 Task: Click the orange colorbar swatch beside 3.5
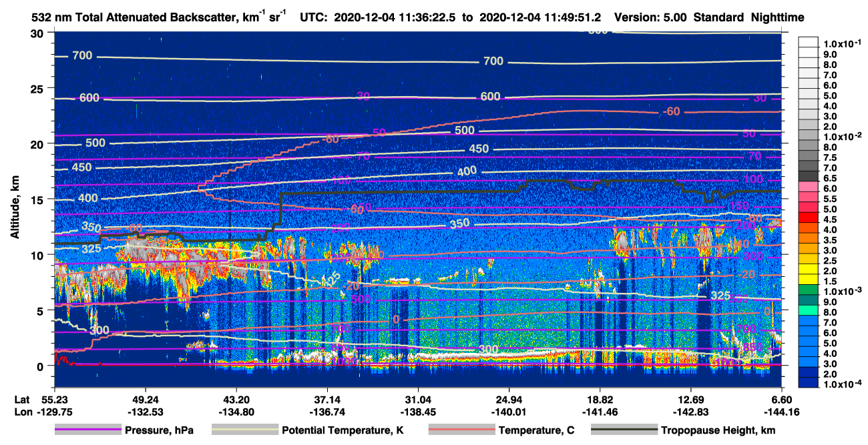(x=808, y=239)
